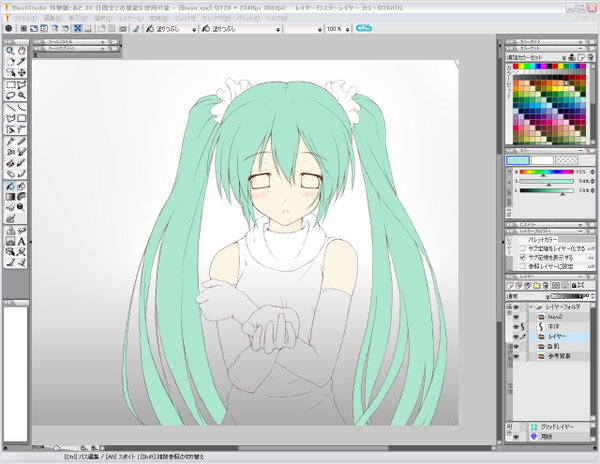
Task: Hide the huyu2 layer via eye icon
Action: click(516, 317)
